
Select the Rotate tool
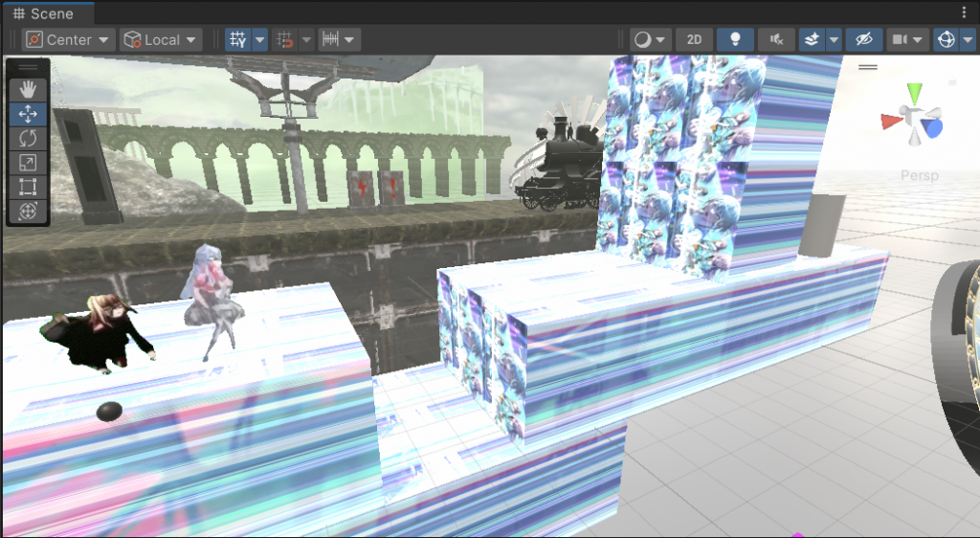(x=28, y=138)
